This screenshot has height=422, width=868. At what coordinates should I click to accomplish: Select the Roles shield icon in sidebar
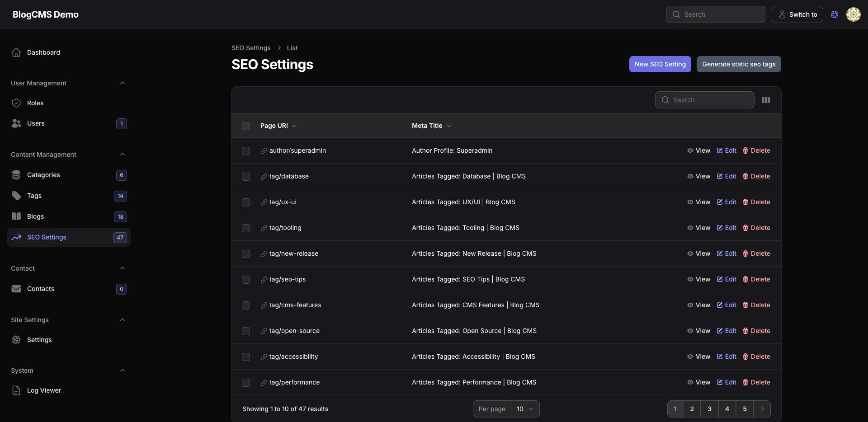click(x=16, y=103)
